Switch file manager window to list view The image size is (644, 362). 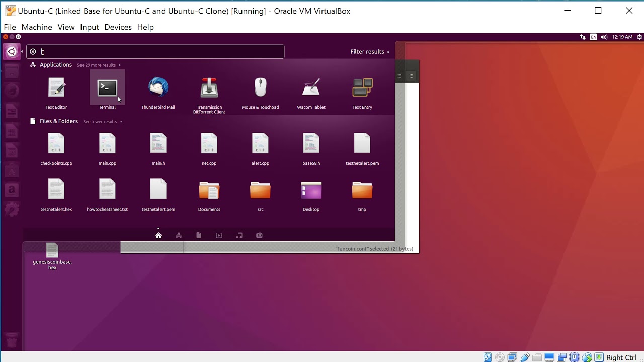[x=400, y=76]
